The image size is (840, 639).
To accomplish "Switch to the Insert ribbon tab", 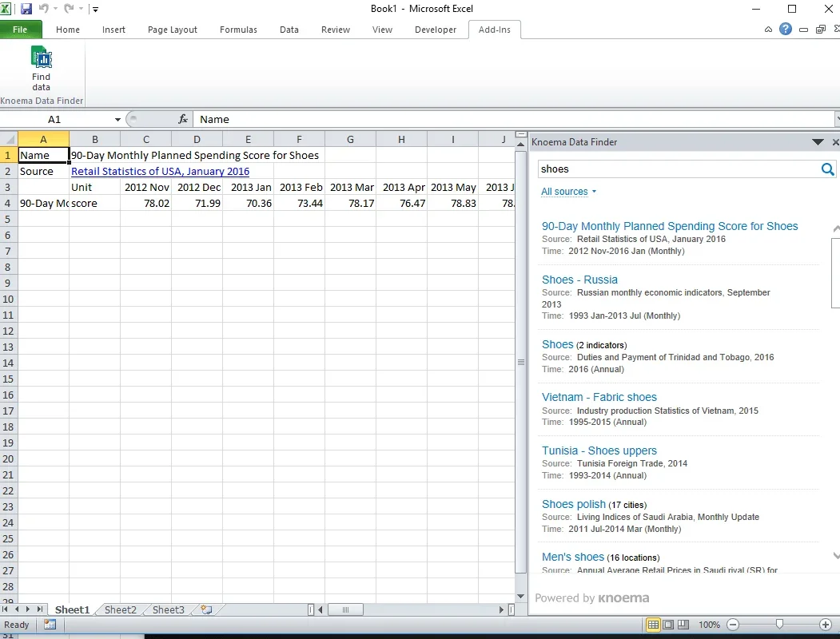I will tap(113, 30).
